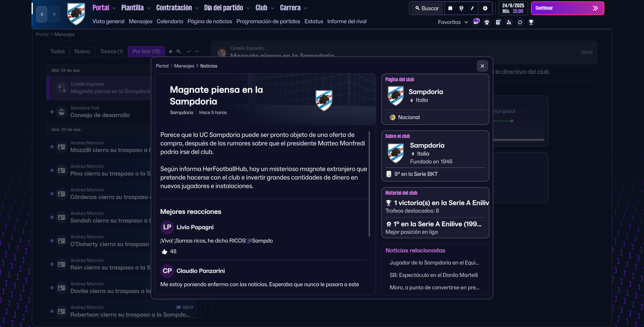
Task: Open related news about Danilo Martelli
Action: click(x=433, y=275)
